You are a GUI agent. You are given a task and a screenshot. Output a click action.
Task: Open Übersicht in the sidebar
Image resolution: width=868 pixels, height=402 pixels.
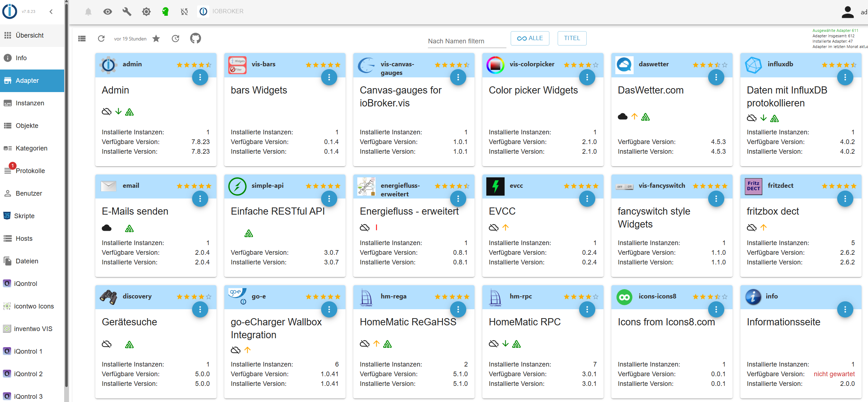click(x=32, y=35)
